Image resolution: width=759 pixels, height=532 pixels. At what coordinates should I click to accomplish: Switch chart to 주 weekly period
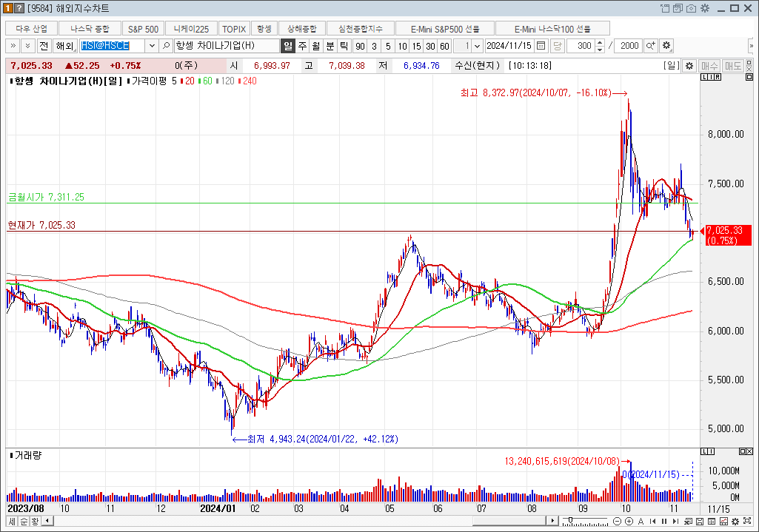(x=302, y=46)
